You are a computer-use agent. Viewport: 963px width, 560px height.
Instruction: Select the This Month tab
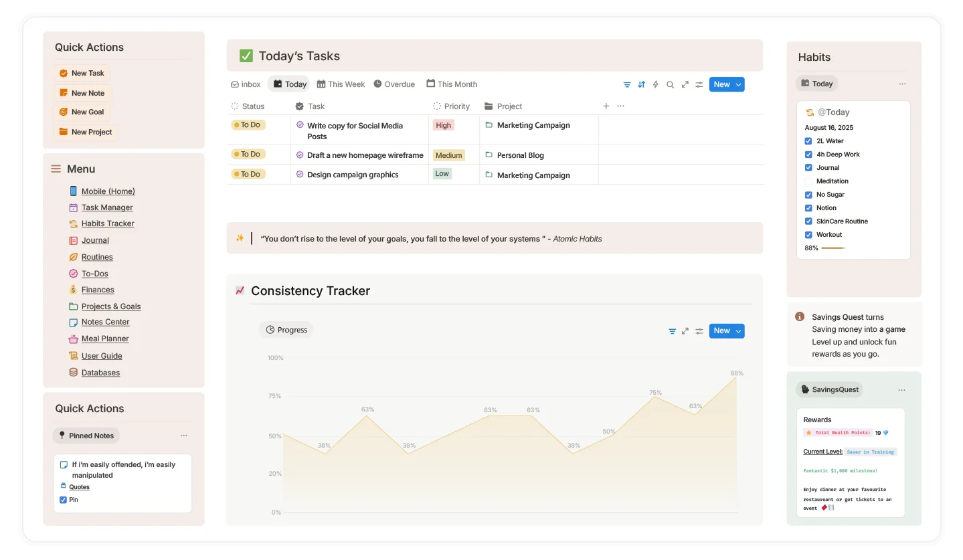[x=452, y=84]
